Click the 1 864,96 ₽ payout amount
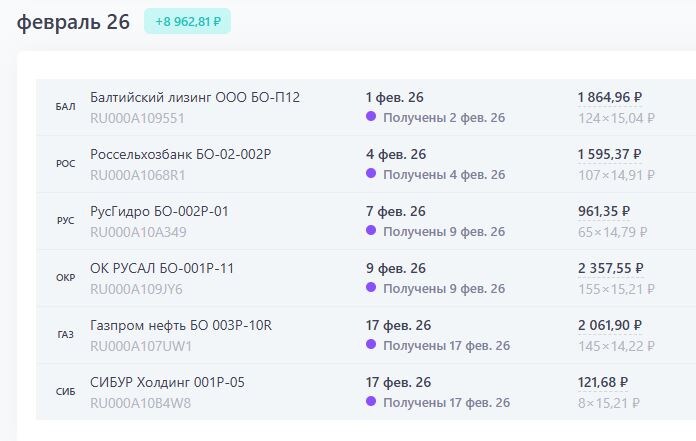696x441 pixels. click(x=609, y=97)
